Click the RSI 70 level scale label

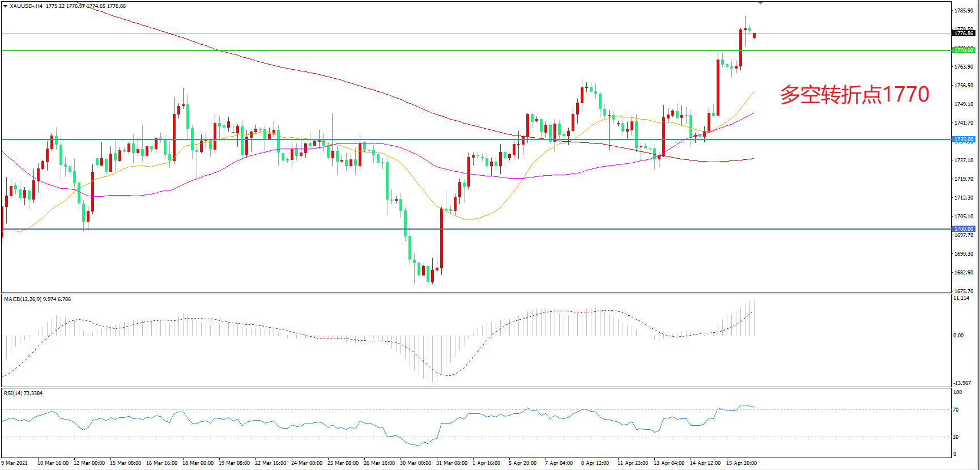pos(956,410)
